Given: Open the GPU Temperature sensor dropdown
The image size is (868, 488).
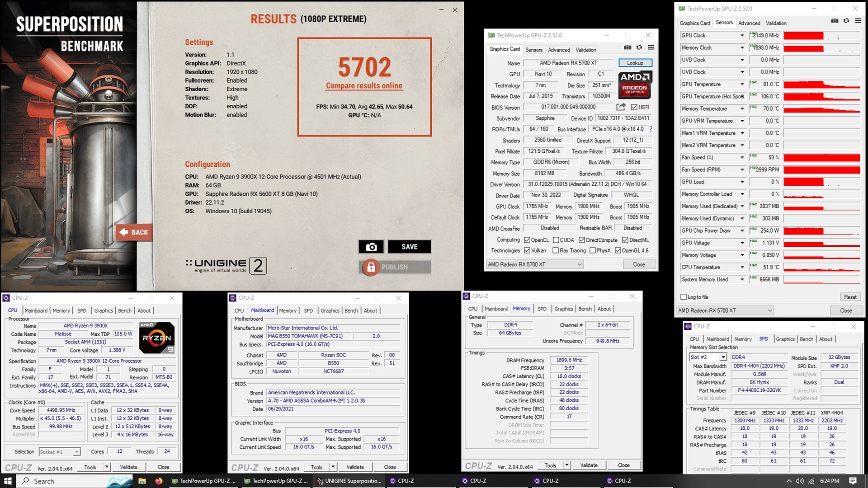Looking at the screenshot, I should (742, 84).
